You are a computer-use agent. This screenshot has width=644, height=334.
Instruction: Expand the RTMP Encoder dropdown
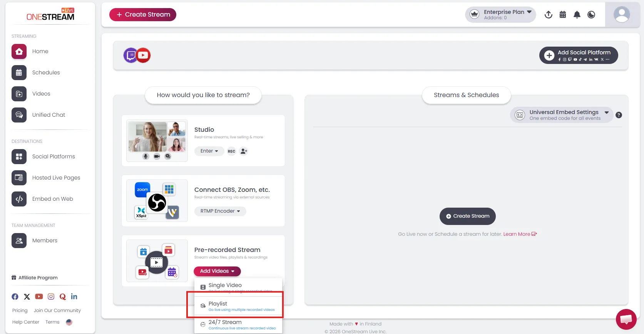pyautogui.click(x=220, y=211)
